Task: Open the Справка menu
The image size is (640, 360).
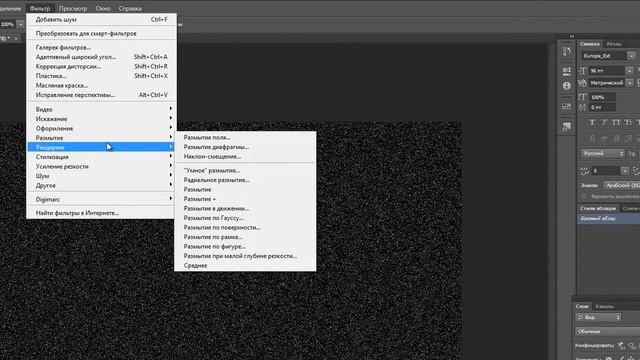Action: click(130, 8)
